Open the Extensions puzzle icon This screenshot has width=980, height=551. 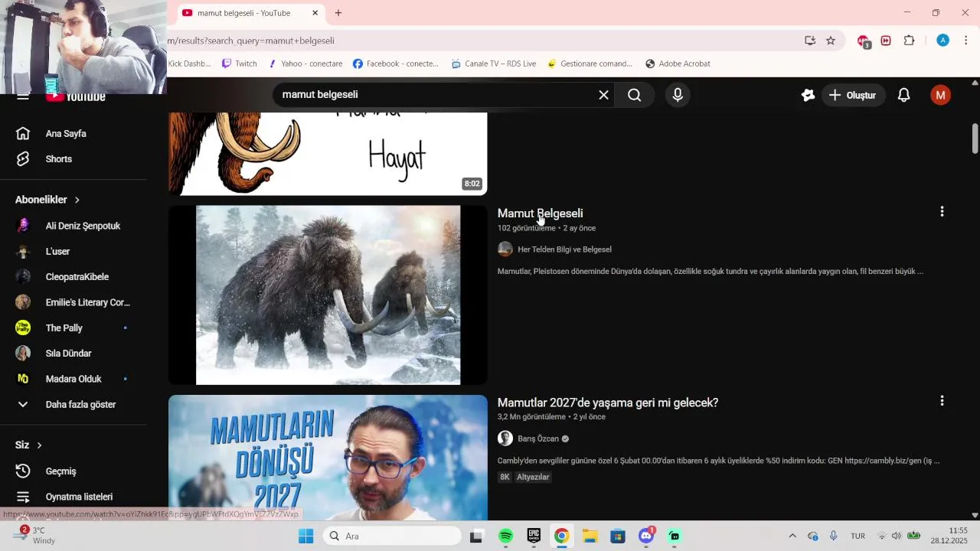click(910, 41)
